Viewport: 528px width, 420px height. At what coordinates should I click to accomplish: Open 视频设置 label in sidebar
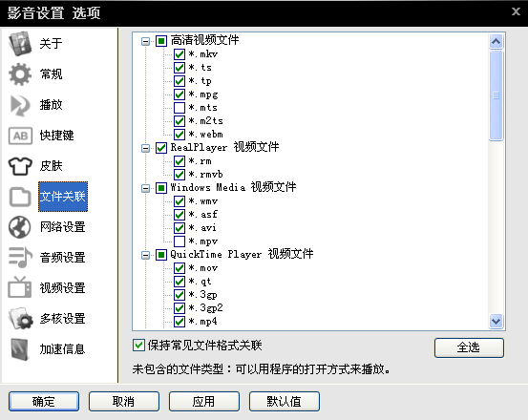point(62,288)
